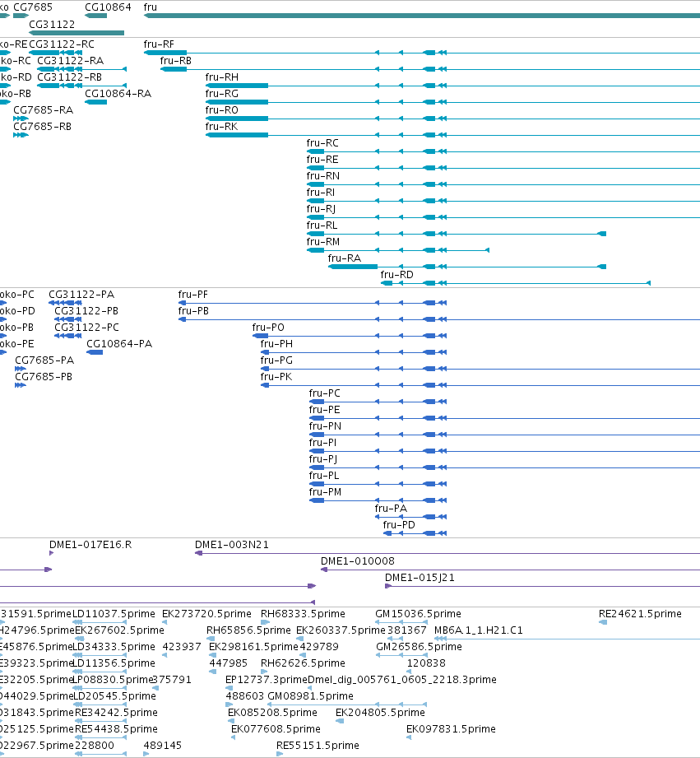This screenshot has width=700, height=758.
Task: Select transcript fru-RA label
Action: (344, 258)
